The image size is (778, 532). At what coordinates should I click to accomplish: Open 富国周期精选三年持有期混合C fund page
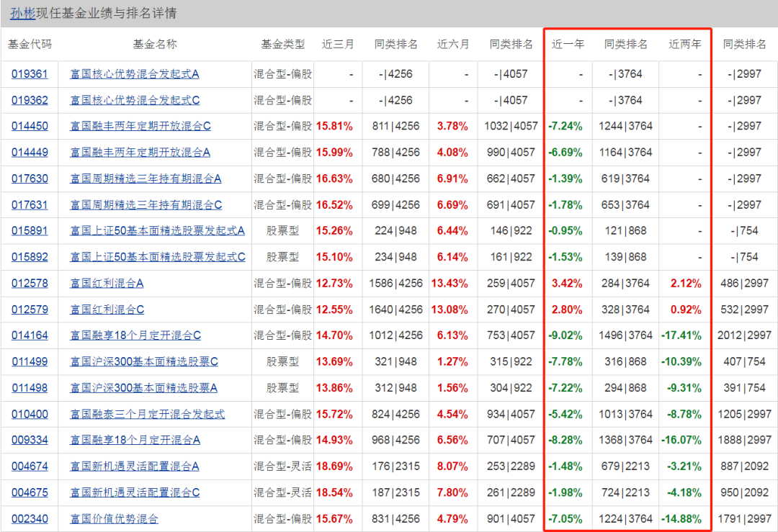point(146,204)
